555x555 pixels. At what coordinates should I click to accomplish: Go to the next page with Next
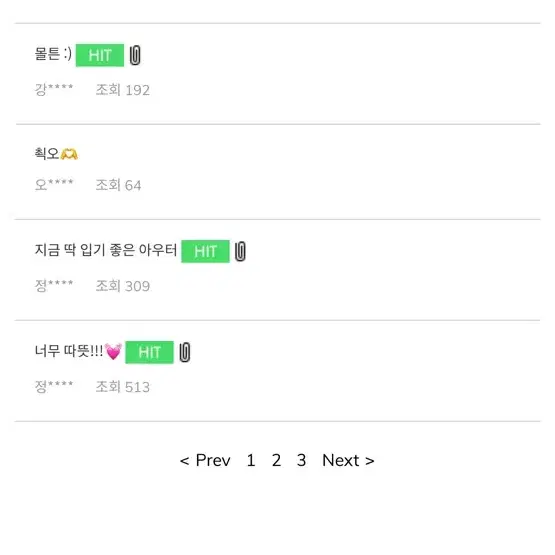point(348,460)
